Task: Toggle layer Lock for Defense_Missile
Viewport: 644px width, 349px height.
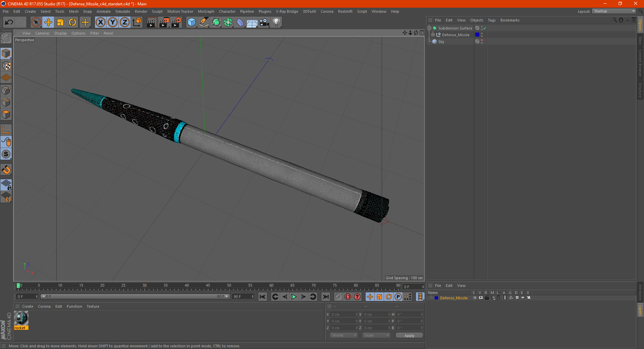Action: pyautogui.click(x=498, y=298)
